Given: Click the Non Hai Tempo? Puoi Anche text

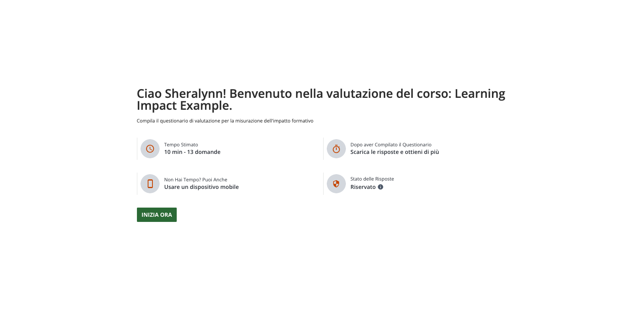Looking at the screenshot, I should [195, 179].
